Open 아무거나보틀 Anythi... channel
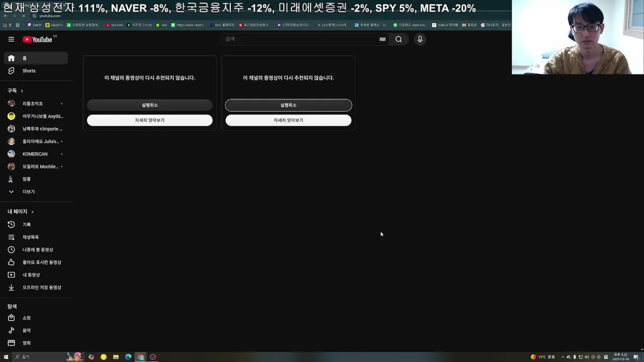The height and width of the screenshot is (362, 644). click(36, 116)
